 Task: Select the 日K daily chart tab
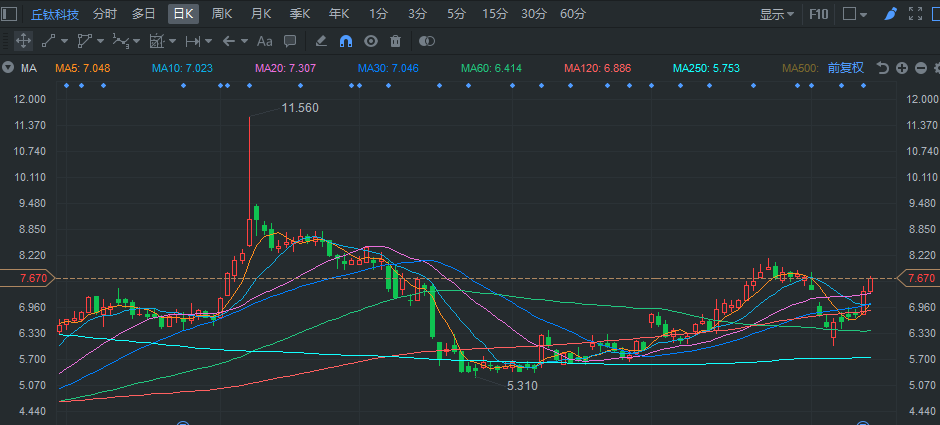pyautogui.click(x=183, y=14)
